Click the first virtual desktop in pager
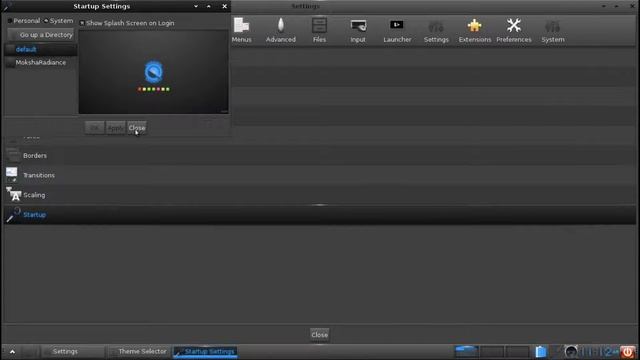The image size is (640, 360). 467,351
